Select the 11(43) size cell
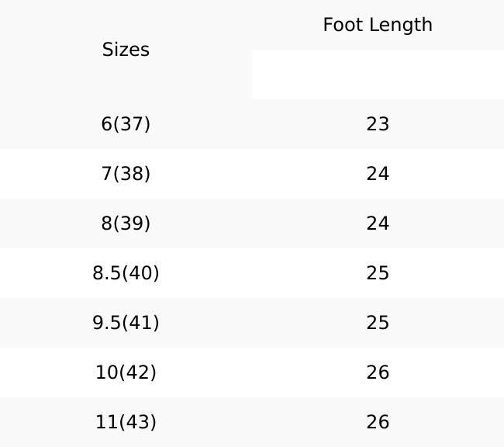 pyautogui.click(x=126, y=422)
